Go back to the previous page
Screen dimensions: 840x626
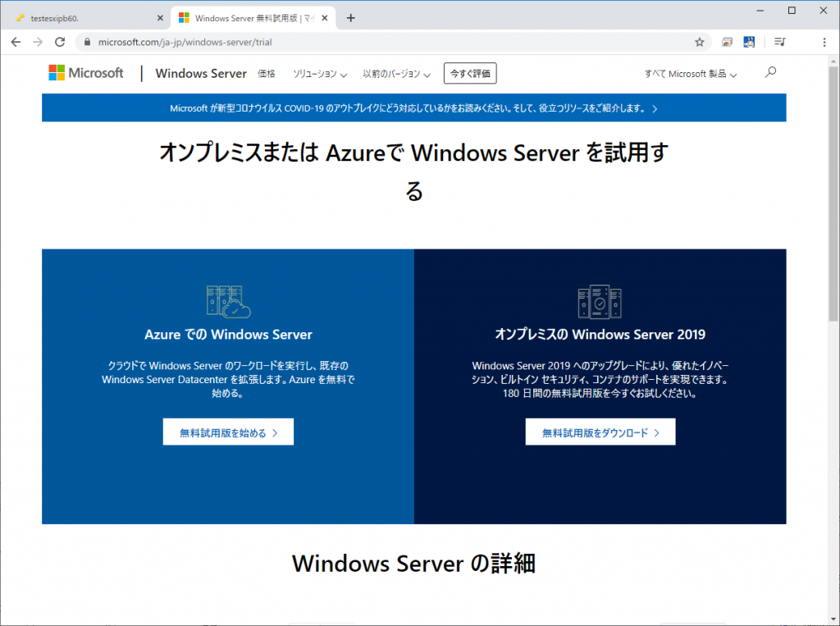pyautogui.click(x=16, y=42)
